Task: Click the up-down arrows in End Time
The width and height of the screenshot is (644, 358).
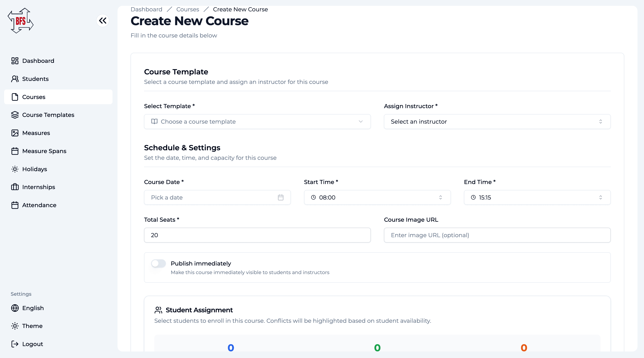Action: (x=601, y=197)
